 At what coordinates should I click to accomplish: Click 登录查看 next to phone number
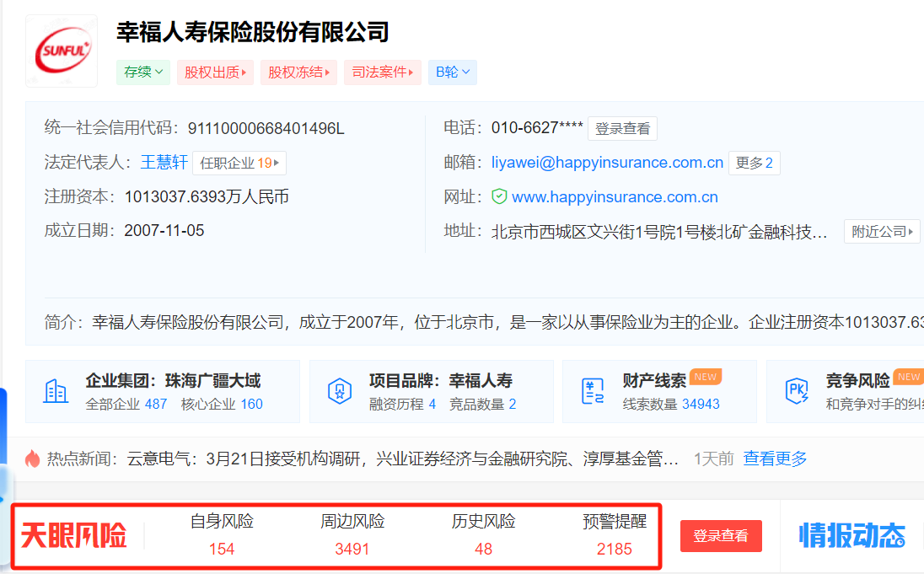pos(622,128)
